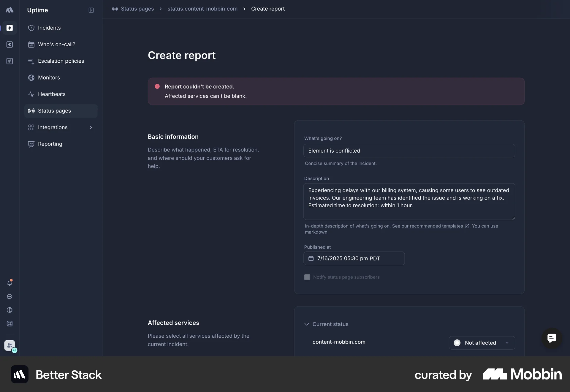The image size is (570, 392).
Task: Select the Incidents shield icon
Action: [x=31, y=28]
